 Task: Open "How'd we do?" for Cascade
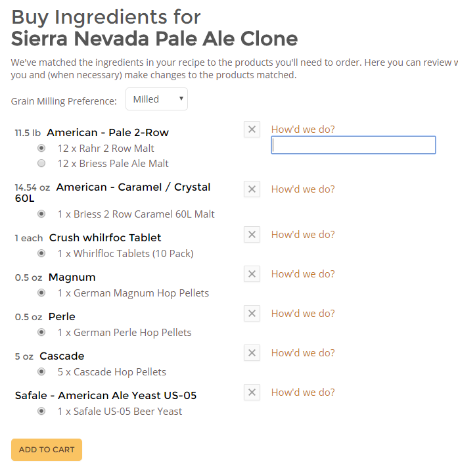coord(303,353)
